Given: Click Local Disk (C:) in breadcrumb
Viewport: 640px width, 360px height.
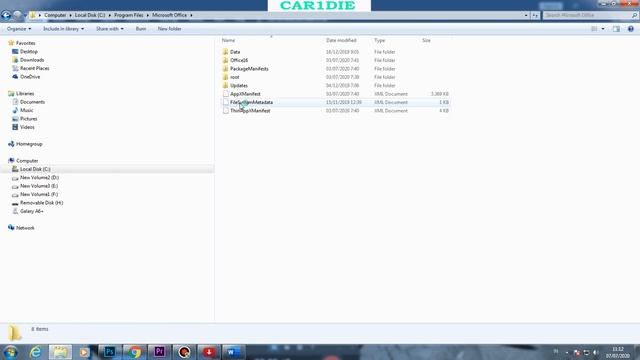Looking at the screenshot, I should [90, 16].
